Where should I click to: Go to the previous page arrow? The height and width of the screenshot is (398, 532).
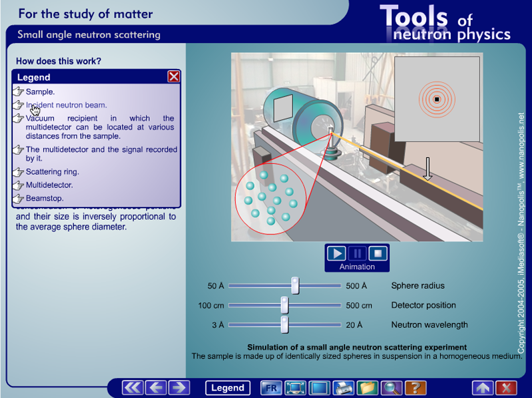coord(156,388)
